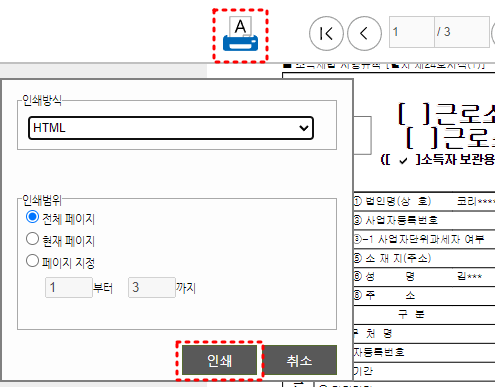
Task: Click the current page number field
Action: [x=412, y=32]
